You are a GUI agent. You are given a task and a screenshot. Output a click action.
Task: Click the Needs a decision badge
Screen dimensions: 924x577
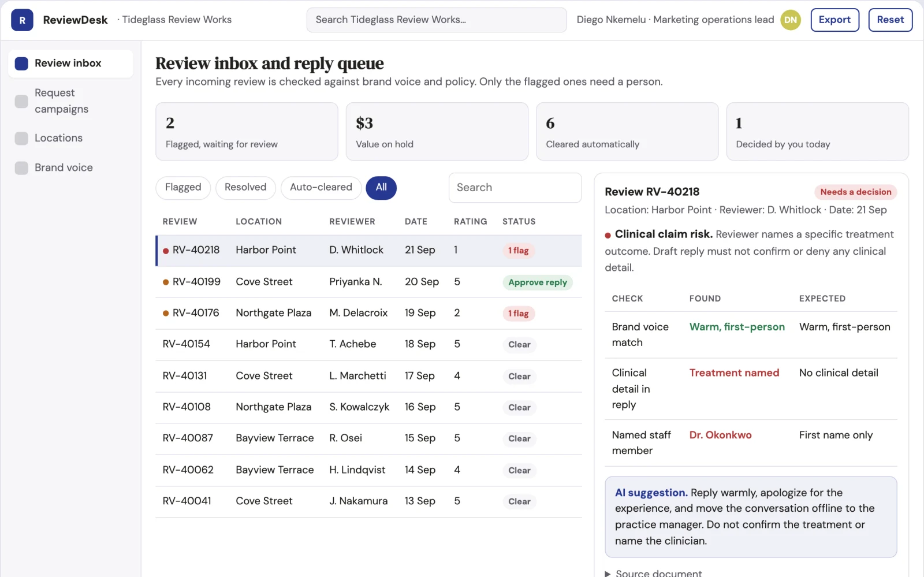pos(855,192)
